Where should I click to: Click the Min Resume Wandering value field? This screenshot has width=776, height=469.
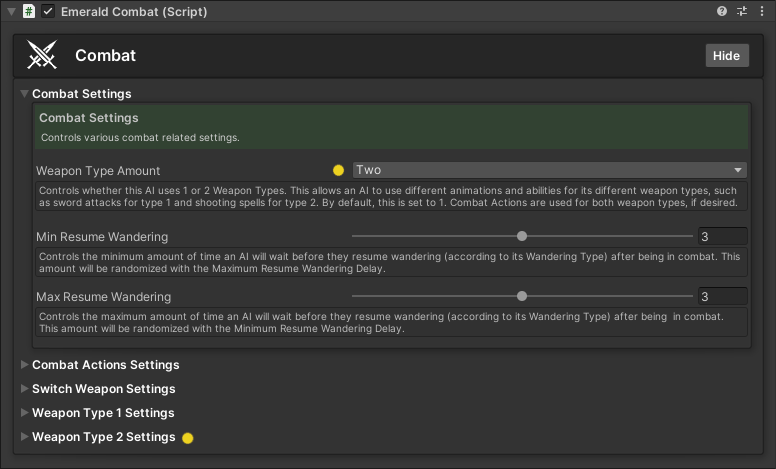click(723, 237)
